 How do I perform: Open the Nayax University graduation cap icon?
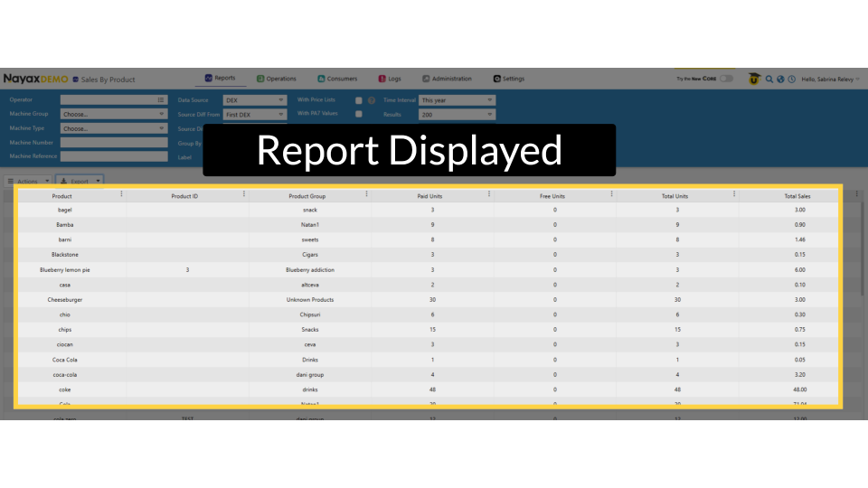(754, 80)
